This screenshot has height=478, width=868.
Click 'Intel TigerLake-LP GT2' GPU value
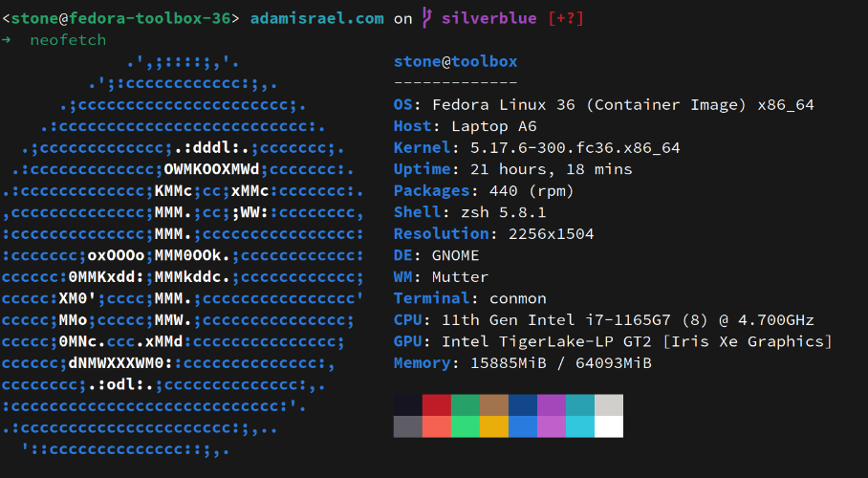click(547, 341)
